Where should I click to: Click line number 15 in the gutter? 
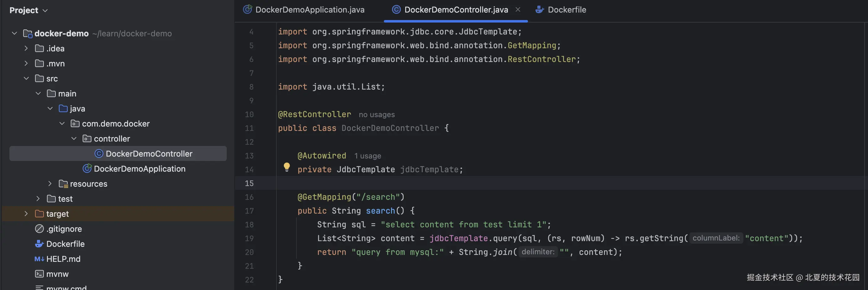point(249,184)
